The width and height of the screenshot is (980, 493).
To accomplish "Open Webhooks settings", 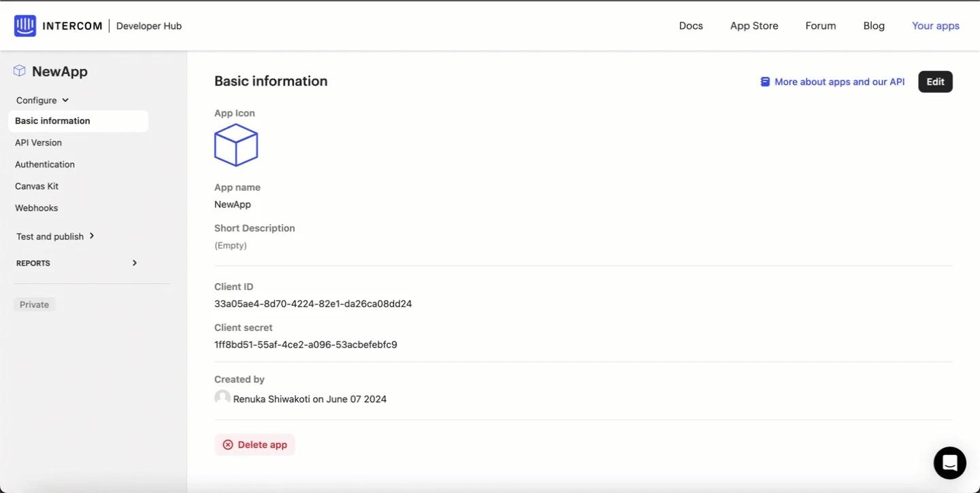I will click(36, 208).
